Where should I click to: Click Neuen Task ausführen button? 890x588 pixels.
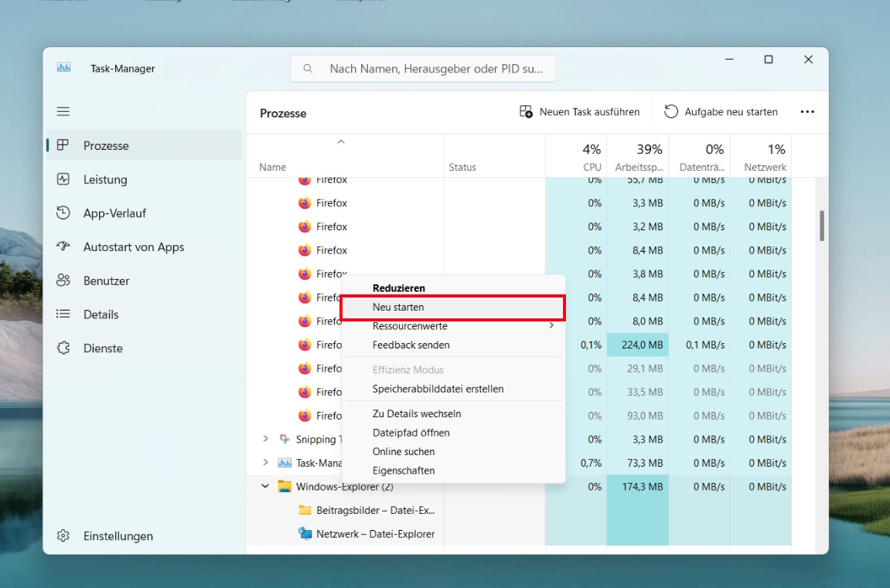coord(579,112)
